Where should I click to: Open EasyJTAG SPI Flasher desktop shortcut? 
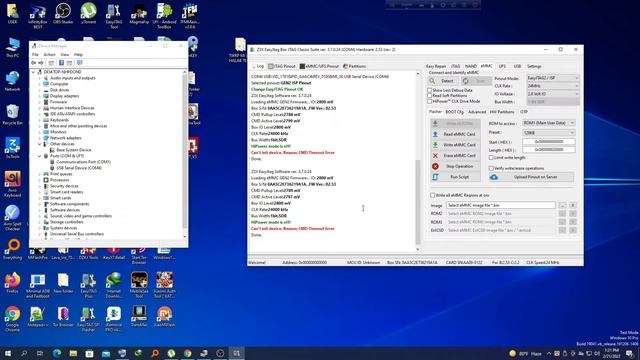point(88,318)
